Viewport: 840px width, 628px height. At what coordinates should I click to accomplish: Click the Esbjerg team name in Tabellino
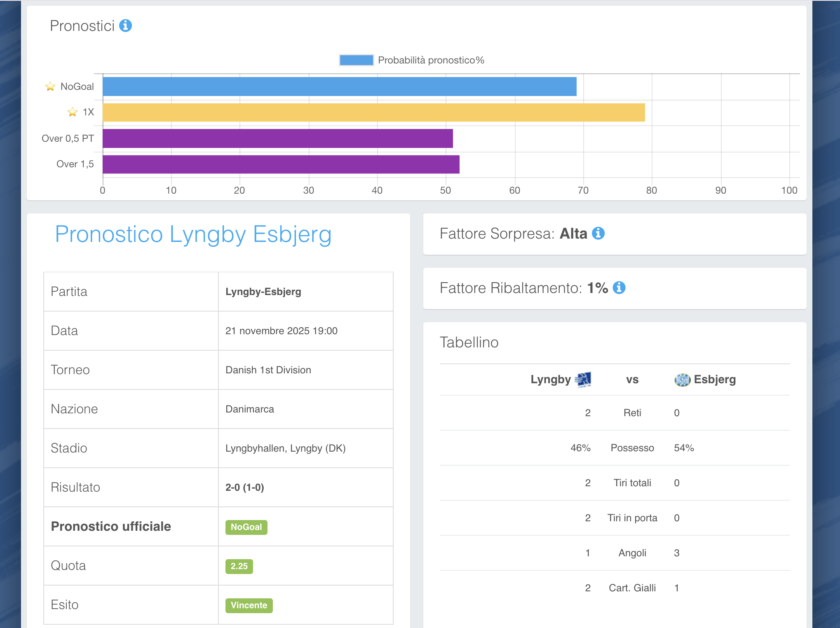[x=715, y=380]
